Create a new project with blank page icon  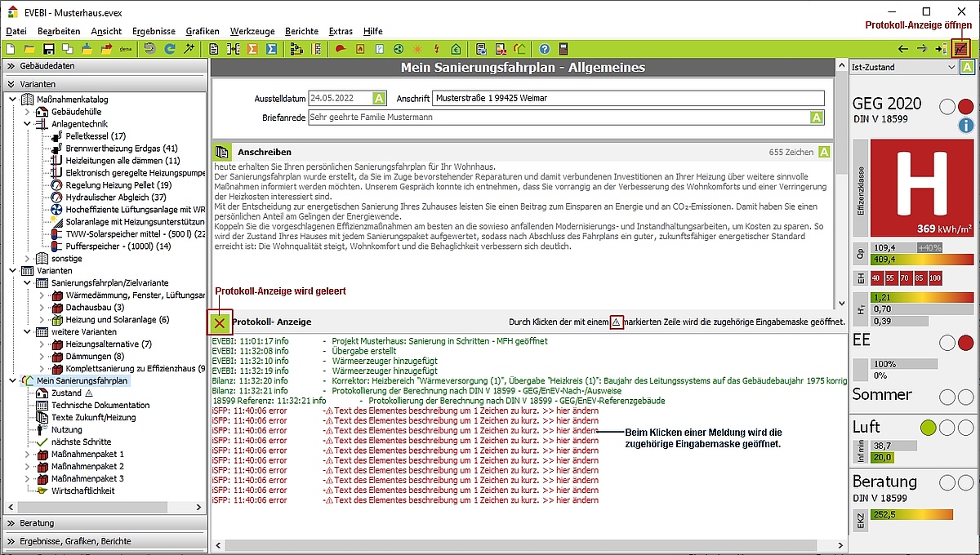point(10,49)
